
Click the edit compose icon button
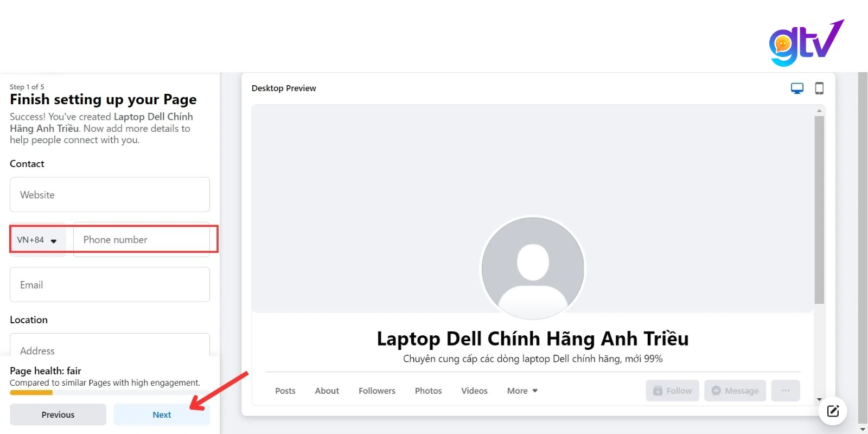point(833,411)
